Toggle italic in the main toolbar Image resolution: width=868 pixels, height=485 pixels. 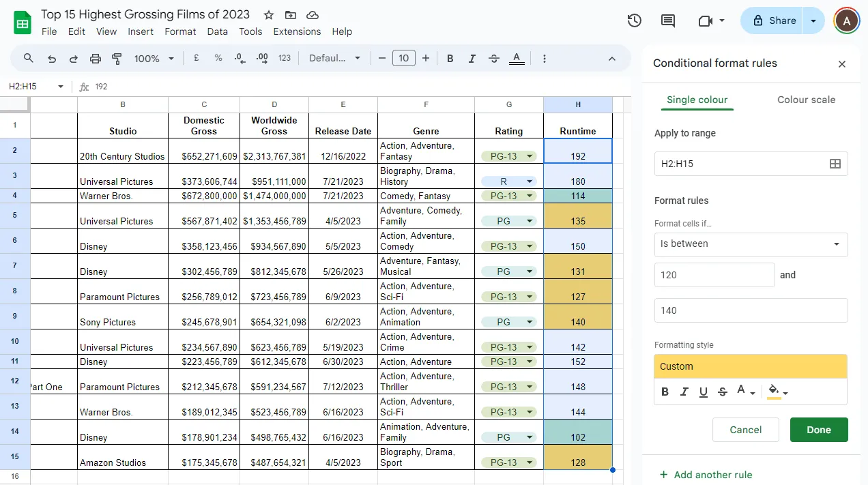pos(472,59)
